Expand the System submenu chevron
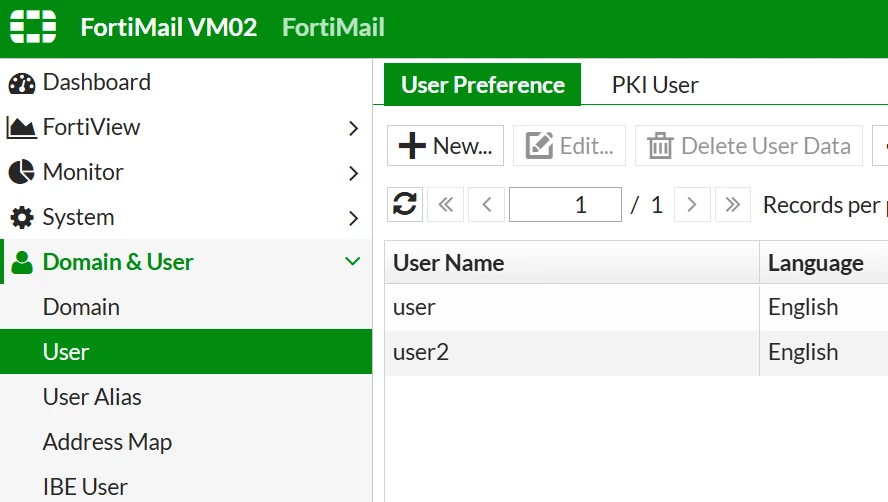 pos(353,218)
